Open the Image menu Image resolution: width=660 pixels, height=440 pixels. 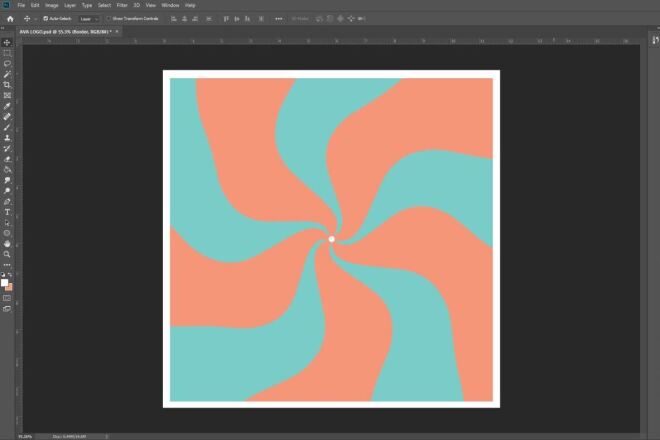51,5
